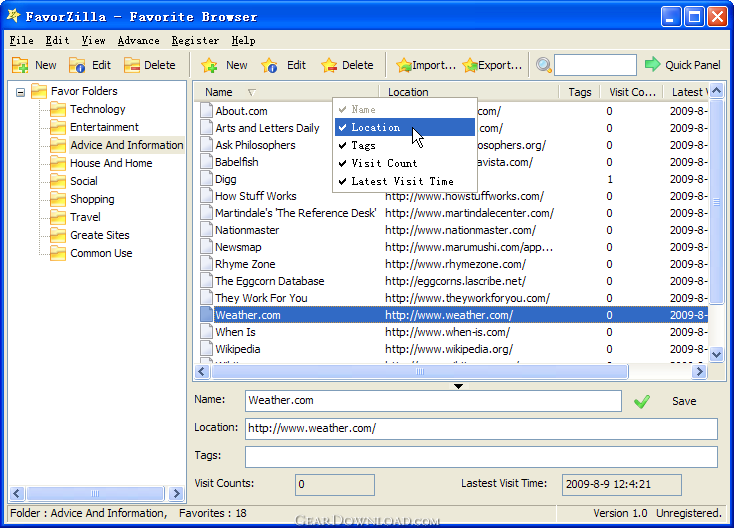Image resolution: width=734 pixels, height=529 pixels.
Task: Click the list horizontal scrollbar thumb
Action: pos(419,371)
